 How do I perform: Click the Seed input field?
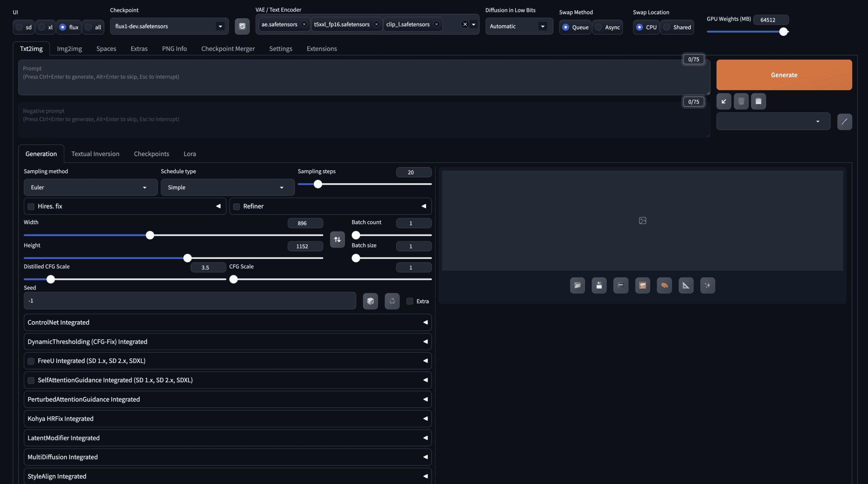click(190, 301)
